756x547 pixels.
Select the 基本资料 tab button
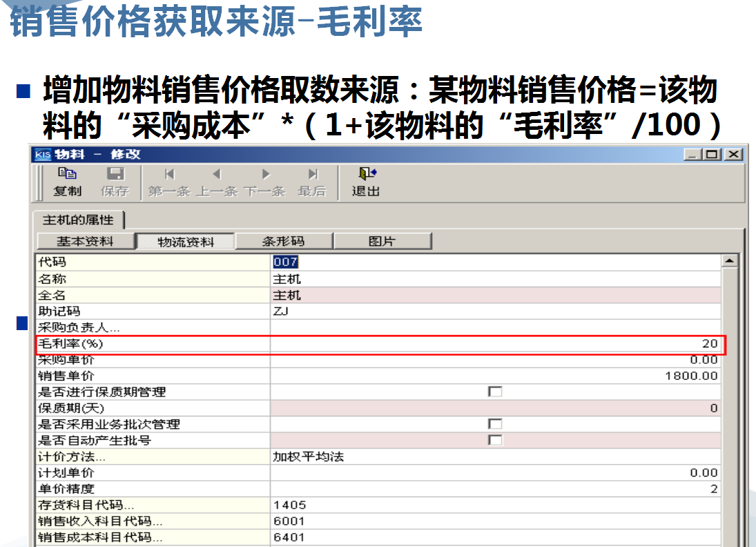tap(85, 240)
